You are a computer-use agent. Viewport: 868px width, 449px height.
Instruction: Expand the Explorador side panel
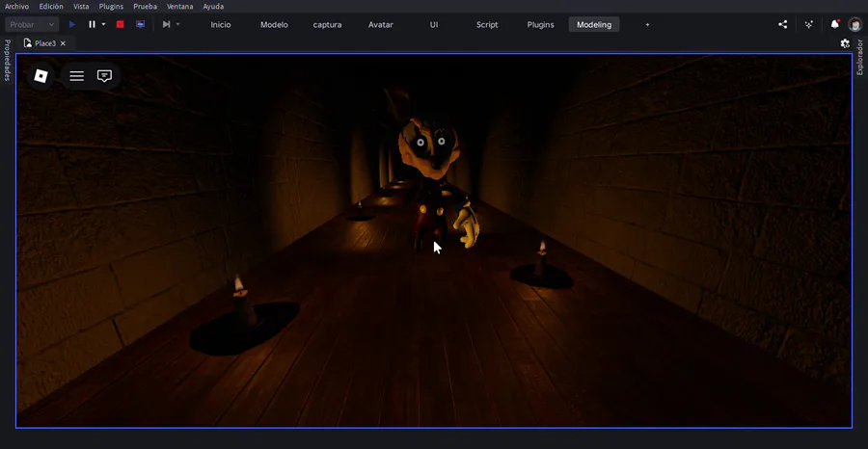(859, 57)
